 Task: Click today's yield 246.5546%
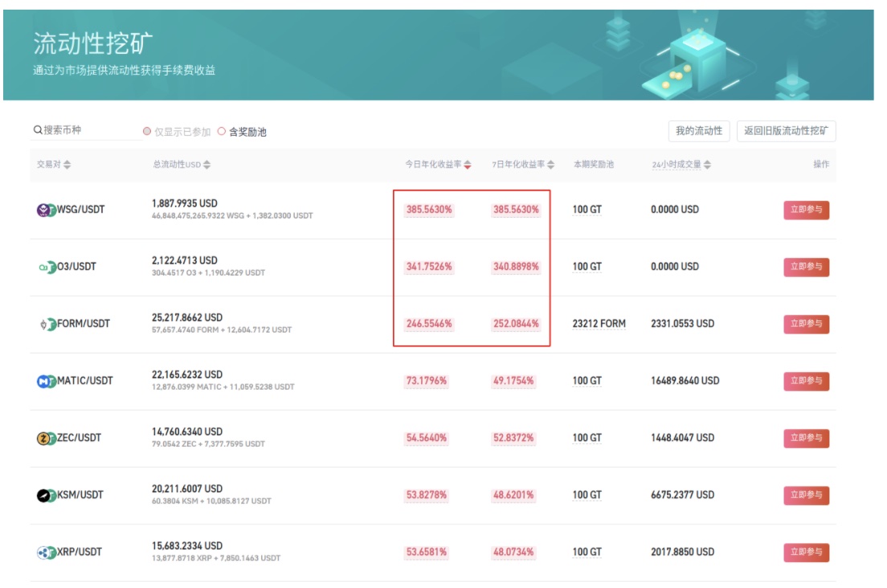pos(429,324)
